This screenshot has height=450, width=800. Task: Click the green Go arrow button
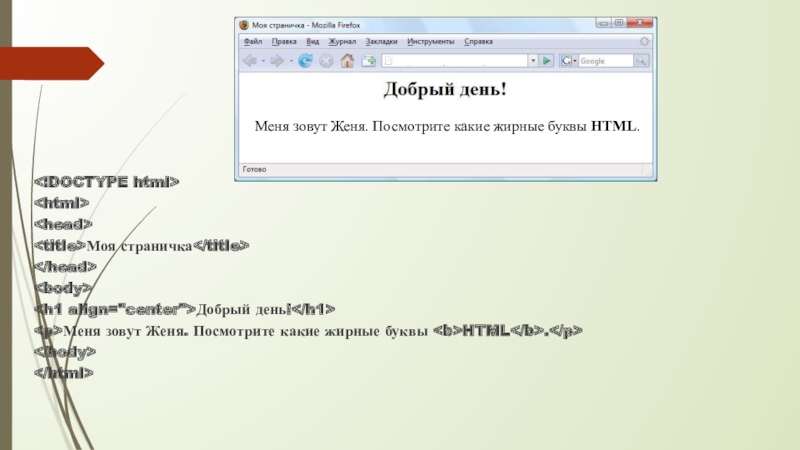(x=547, y=61)
